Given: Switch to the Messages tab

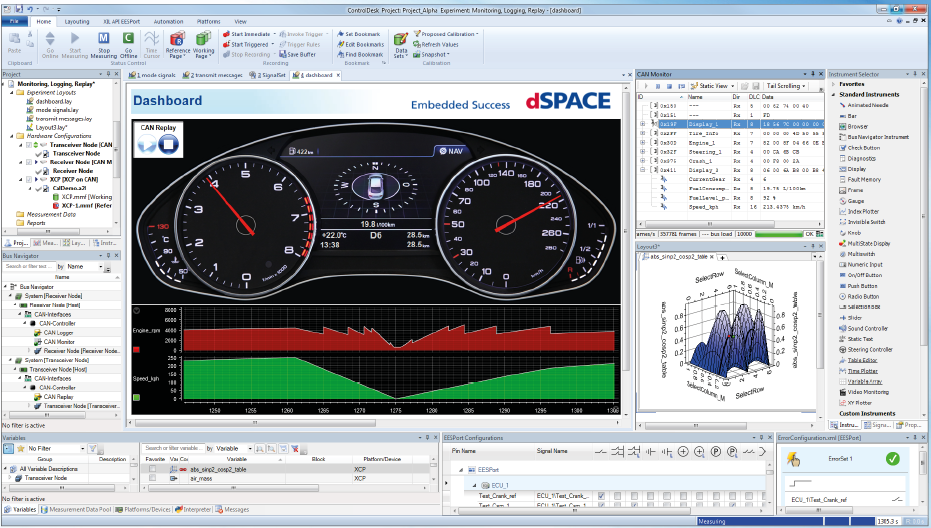Looking at the screenshot, I should [x=232, y=510].
